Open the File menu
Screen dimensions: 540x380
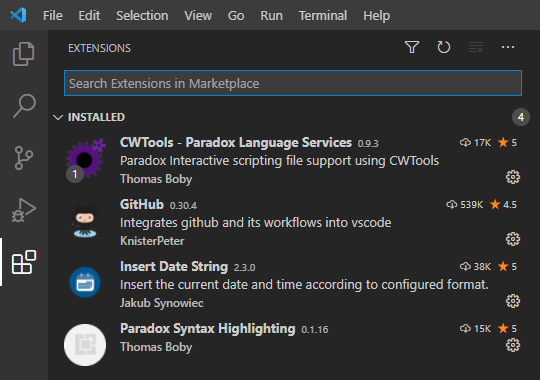[53, 16]
